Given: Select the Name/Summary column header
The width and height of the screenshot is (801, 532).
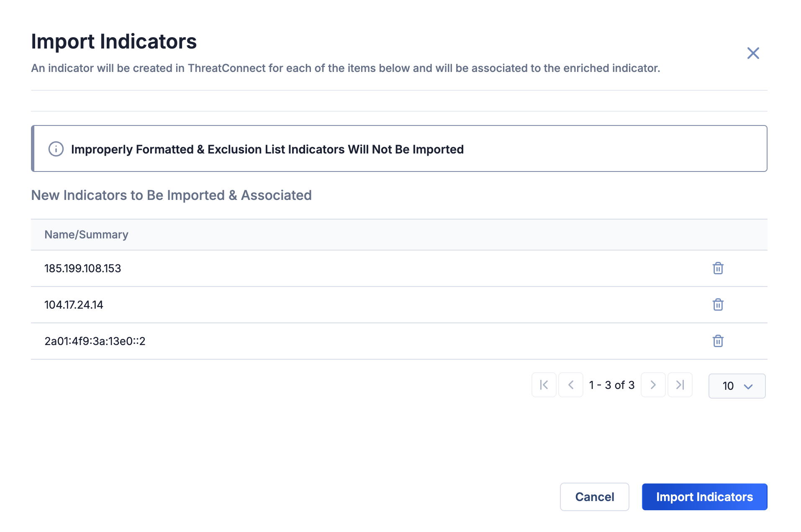Looking at the screenshot, I should (86, 235).
